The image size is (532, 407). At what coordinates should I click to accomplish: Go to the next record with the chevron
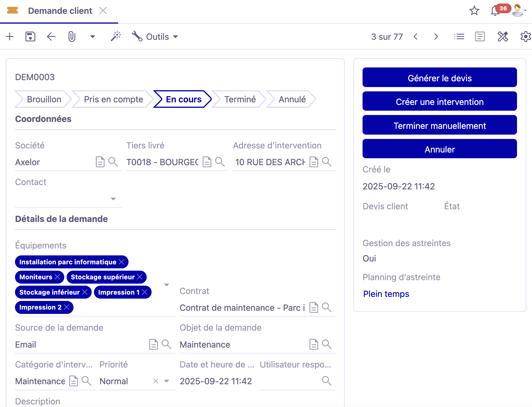tap(436, 37)
